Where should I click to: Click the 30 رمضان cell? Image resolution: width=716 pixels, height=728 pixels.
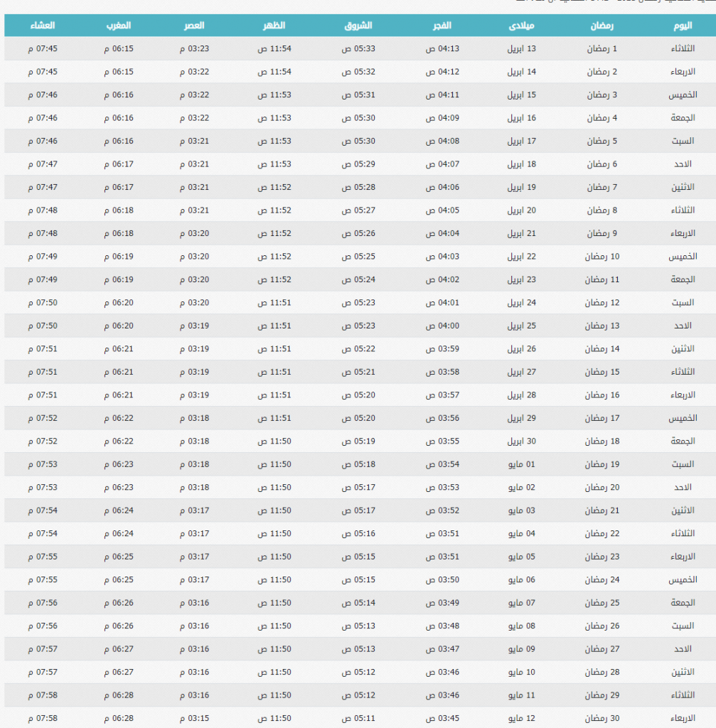[602, 719]
